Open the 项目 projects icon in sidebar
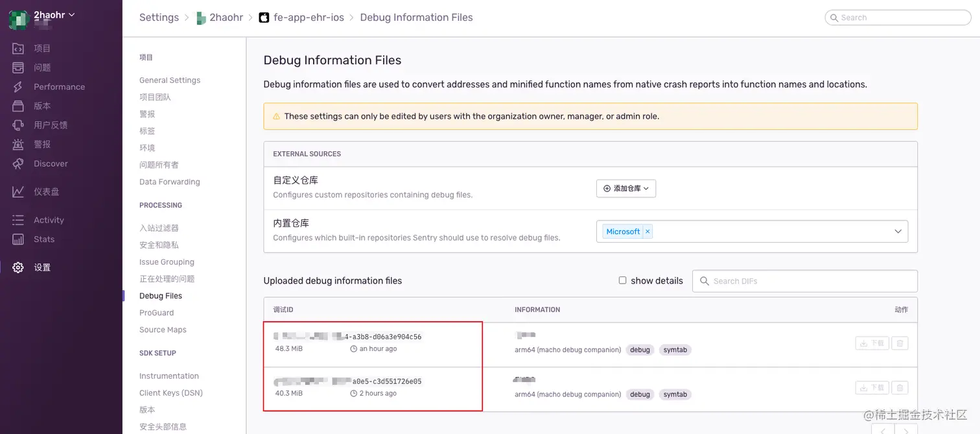This screenshot has width=980, height=434. [x=18, y=49]
